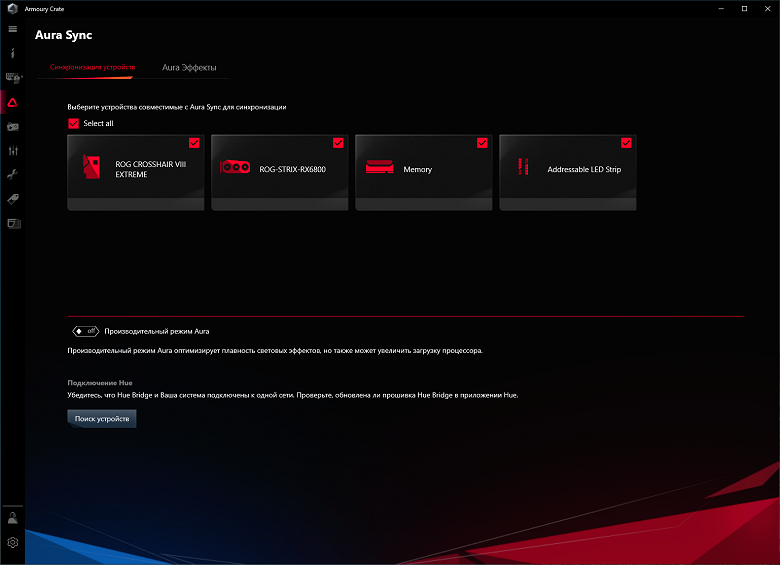This screenshot has width=780, height=565.
Task: Open the Settings gear icon
Action: (x=12, y=542)
